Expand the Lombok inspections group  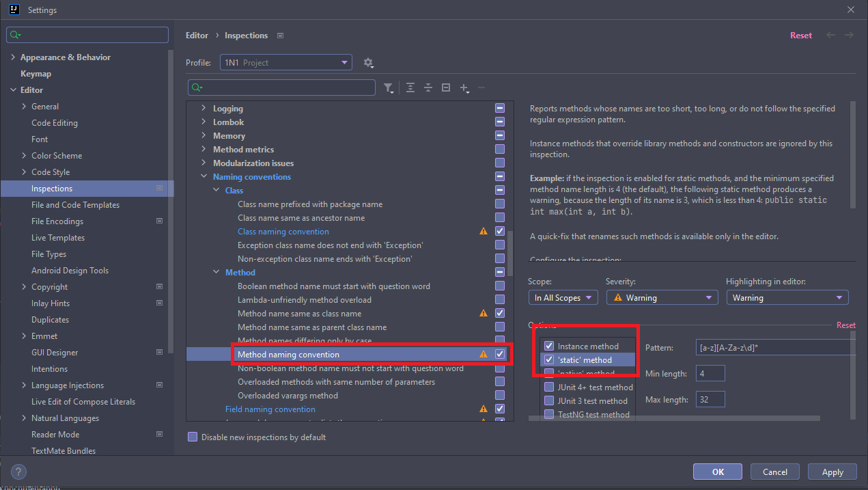pyautogui.click(x=204, y=122)
